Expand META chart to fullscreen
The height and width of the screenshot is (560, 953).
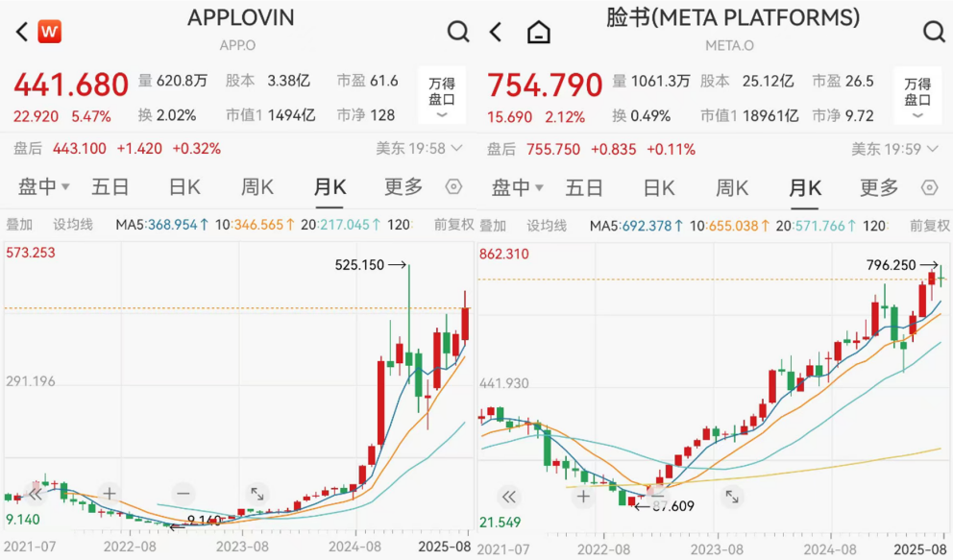(x=732, y=497)
